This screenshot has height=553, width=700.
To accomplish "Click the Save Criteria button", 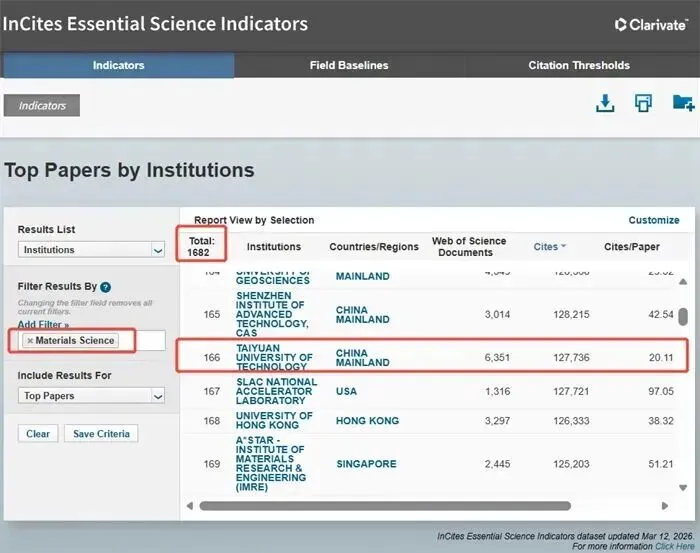I will pyautogui.click(x=101, y=433).
